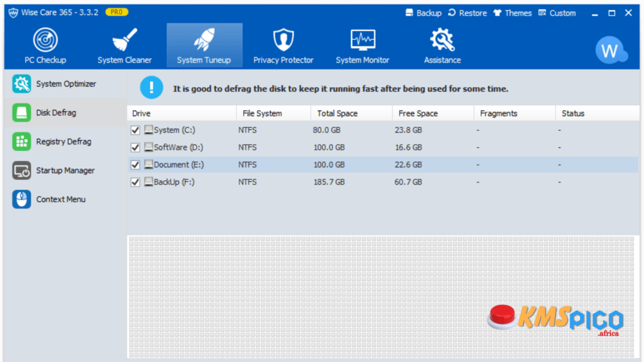Click "60.7 GB" free space cell
The width and height of the screenshot is (644, 362).
point(409,182)
